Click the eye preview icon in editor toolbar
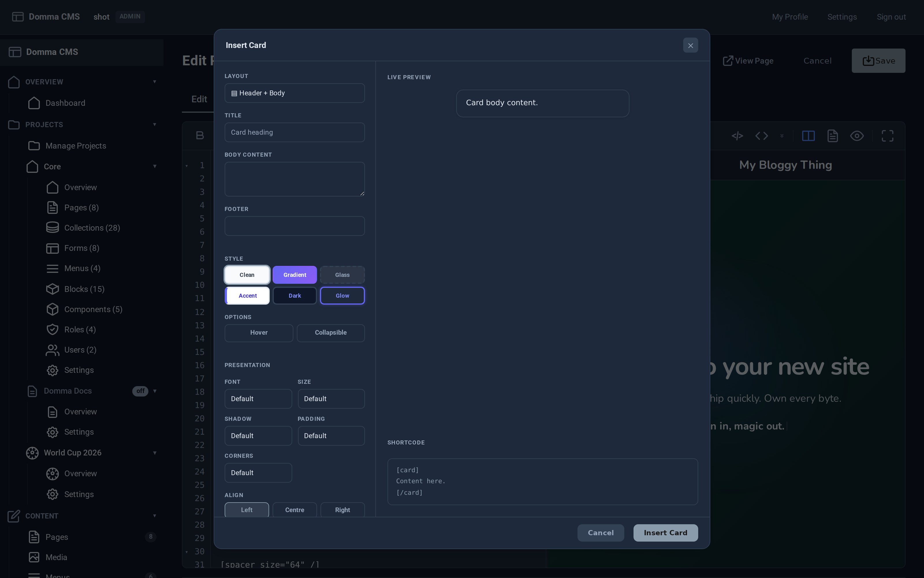The width and height of the screenshot is (924, 578). tap(857, 136)
